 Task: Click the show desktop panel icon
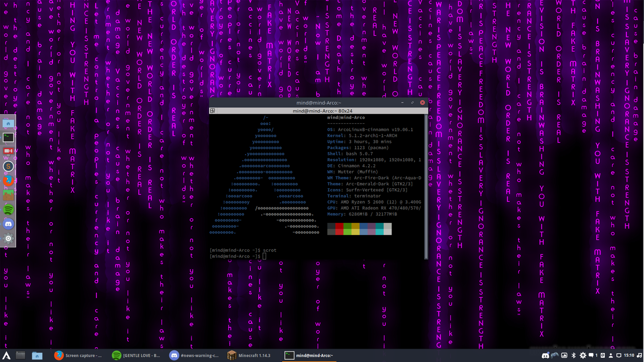click(20, 355)
